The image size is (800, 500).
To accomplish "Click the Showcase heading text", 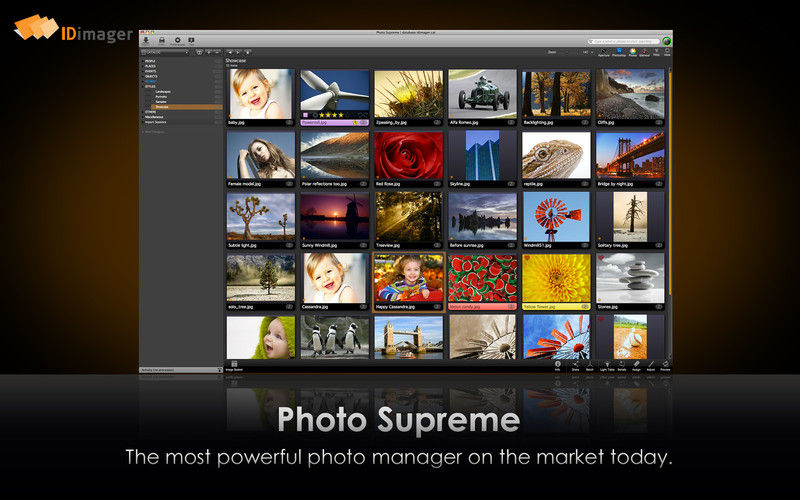I will point(236,60).
